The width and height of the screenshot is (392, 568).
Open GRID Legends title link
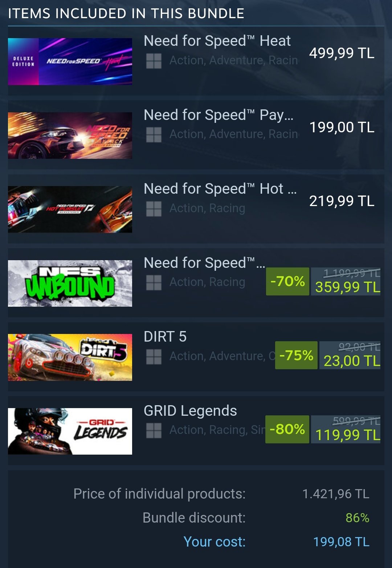pos(190,411)
